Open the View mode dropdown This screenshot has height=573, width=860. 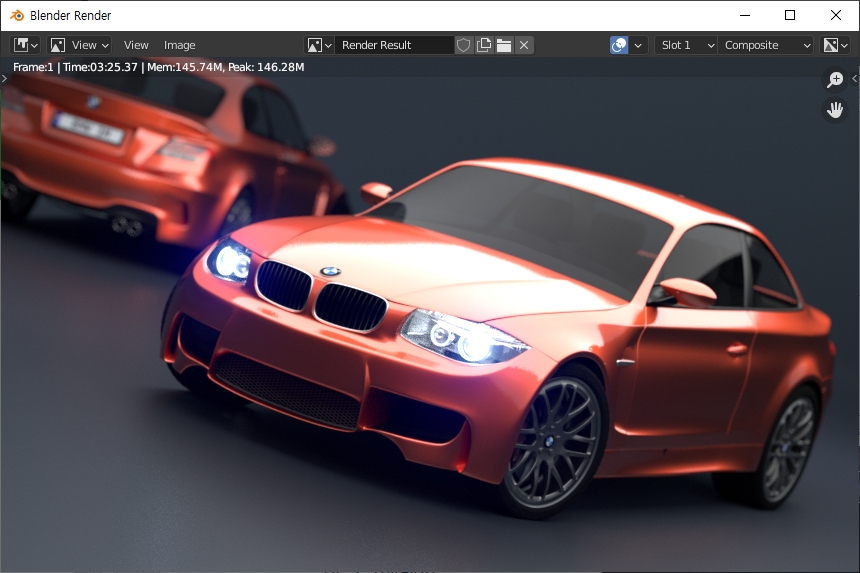pos(79,45)
